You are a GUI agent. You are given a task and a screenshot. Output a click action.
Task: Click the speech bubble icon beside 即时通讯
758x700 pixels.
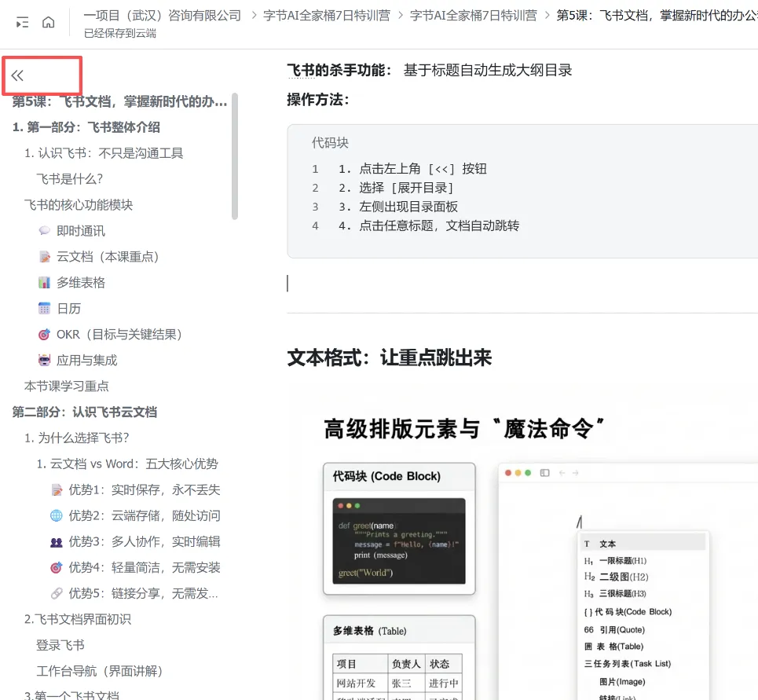tap(45, 231)
